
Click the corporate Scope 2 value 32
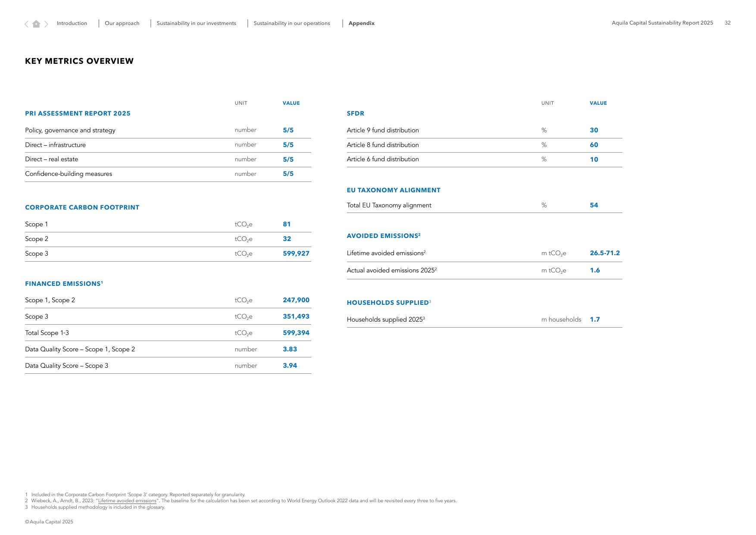point(287,239)
